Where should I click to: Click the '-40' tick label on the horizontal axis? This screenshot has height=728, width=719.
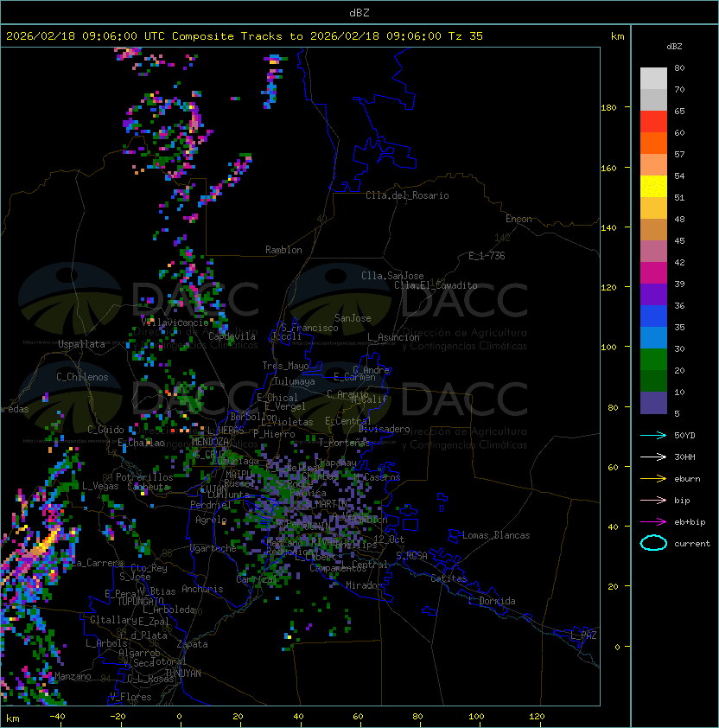(57, 717)
